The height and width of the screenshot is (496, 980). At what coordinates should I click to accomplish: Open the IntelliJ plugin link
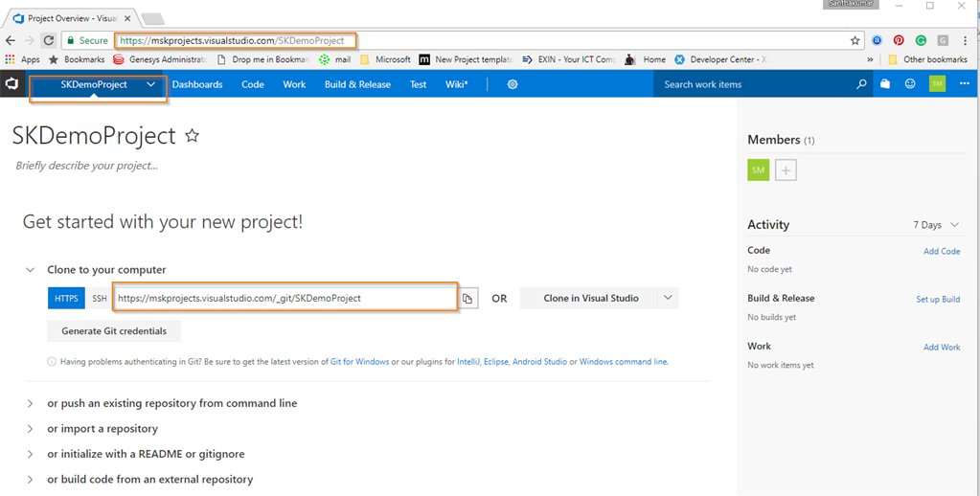[x=468, y=362]
